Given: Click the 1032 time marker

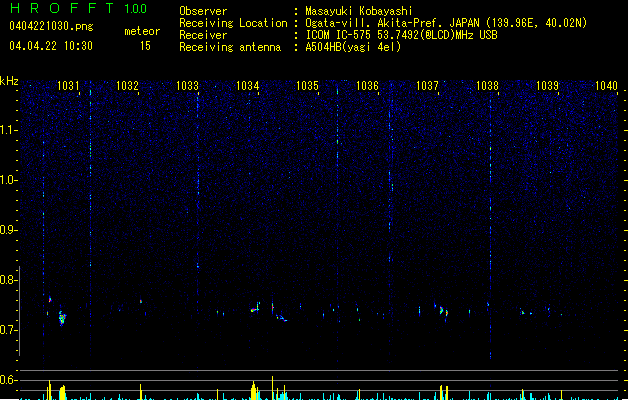Looking at the screenshot, I should [x=127, y=85].
